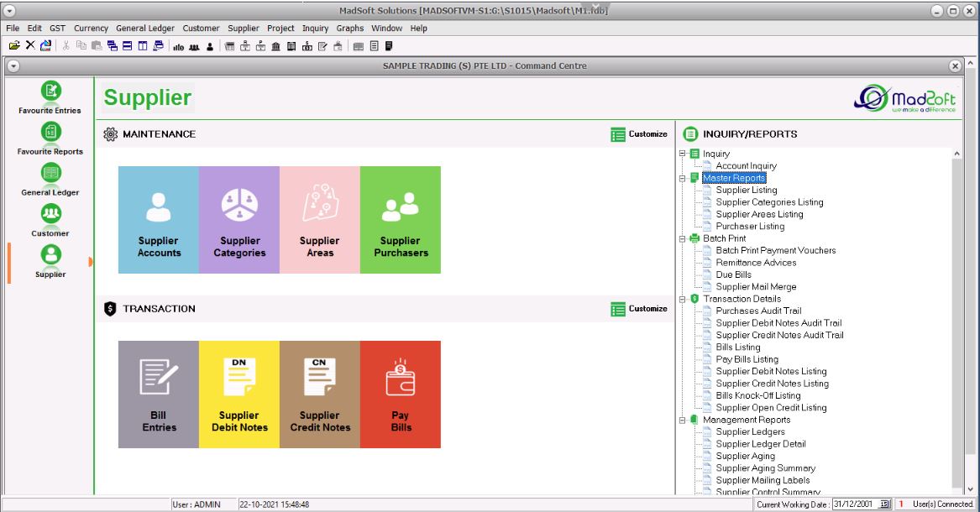Click the scissors cut toolbar icon
Image resolution: width=980 pixels, height=512 pixels.
tap(66, 45)
